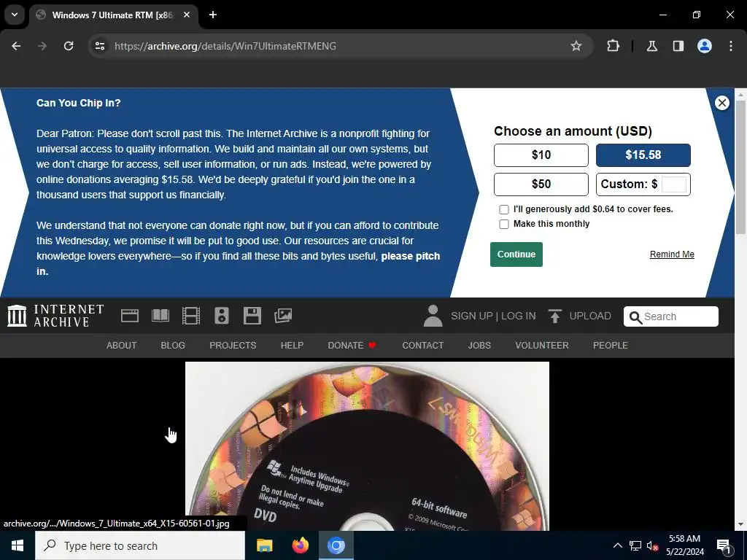Open the Internet Archive web section icon
Screen dimensions: 747x560
click(x=130, y=316)
